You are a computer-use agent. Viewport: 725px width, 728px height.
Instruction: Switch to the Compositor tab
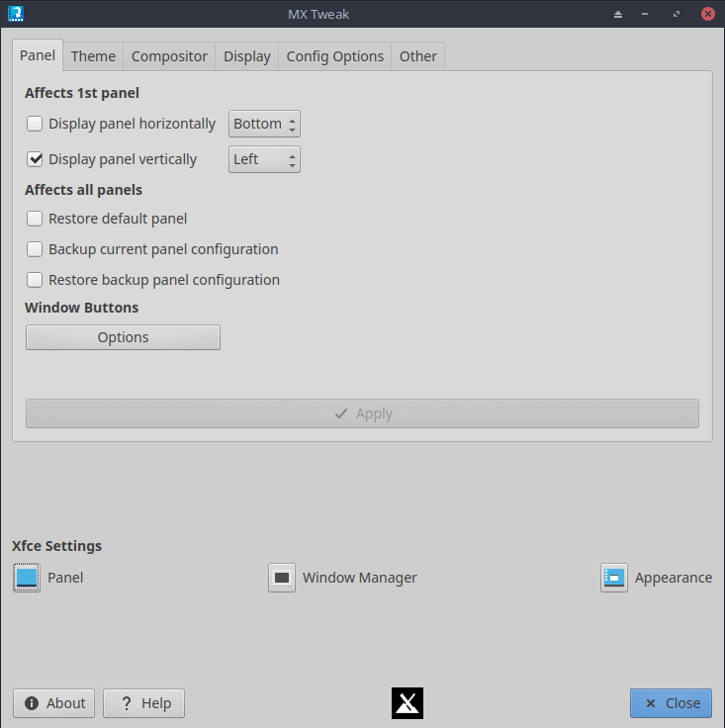coord(169,56)
